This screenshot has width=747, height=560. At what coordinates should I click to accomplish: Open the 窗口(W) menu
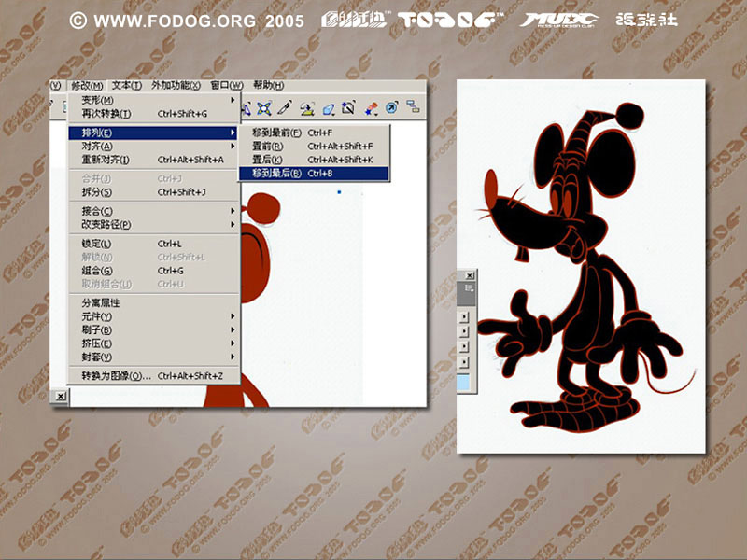click(227, 86)
